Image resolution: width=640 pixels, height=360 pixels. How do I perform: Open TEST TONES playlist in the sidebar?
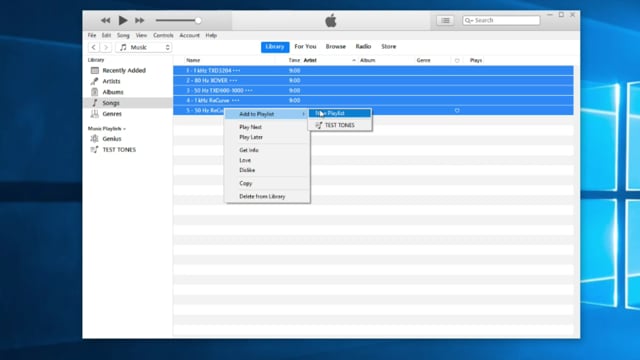pyautogui.click(x=119, y=150)
